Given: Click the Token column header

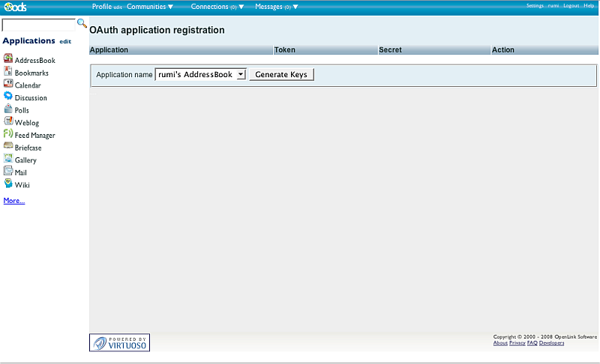Looking at the screenshot, I should click(x=325, y=49).
